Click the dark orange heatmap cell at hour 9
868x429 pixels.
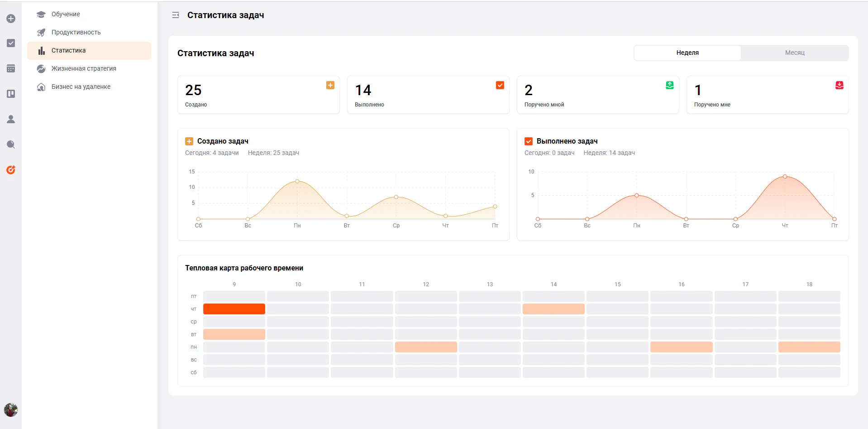234,309
